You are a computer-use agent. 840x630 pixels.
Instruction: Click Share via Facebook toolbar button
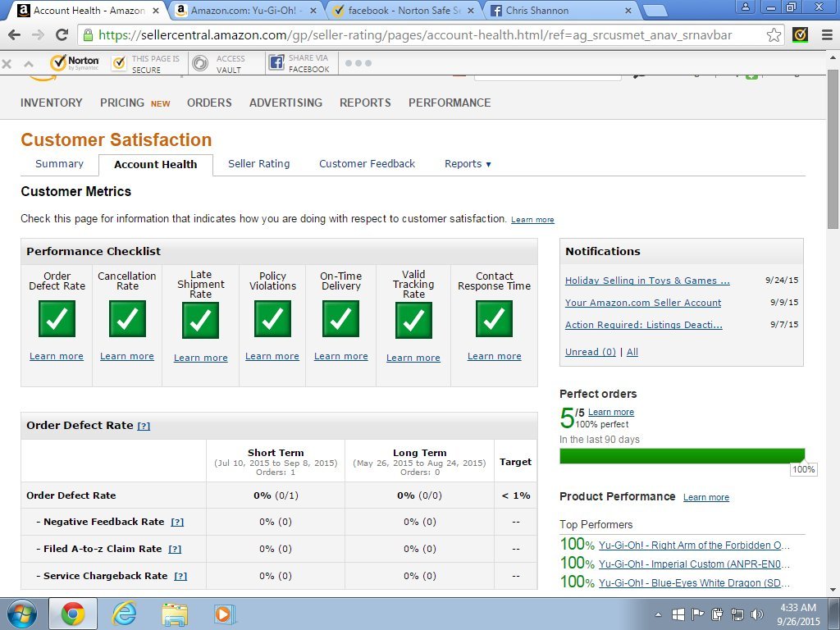click(299, 63)
